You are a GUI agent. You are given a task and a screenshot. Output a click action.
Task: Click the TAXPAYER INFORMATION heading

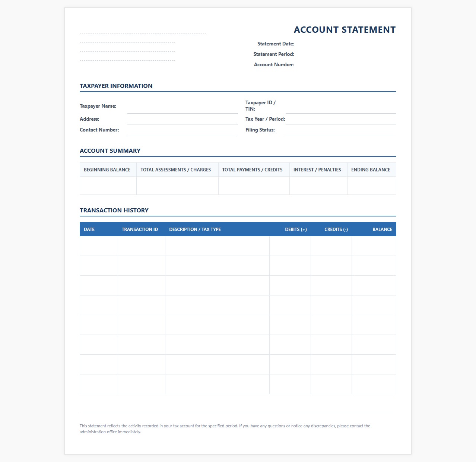coord(116,86)
